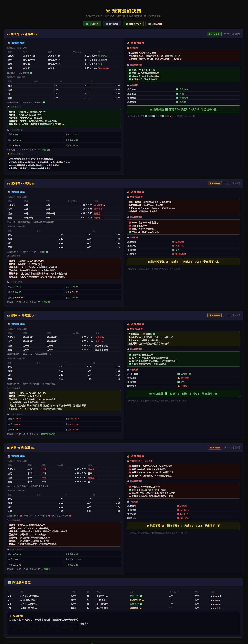248x644 pixels.
Task: Collapse the 伊朗 vs 新西兰 match header
Action: [x=124, y=447]
